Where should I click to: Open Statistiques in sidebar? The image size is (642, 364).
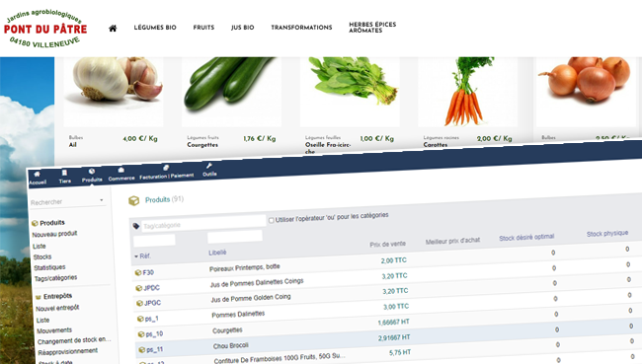(49, 267)
